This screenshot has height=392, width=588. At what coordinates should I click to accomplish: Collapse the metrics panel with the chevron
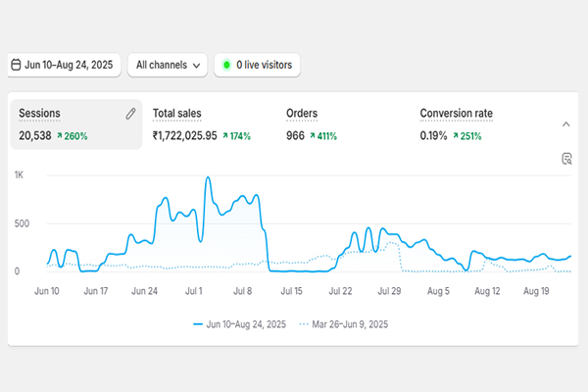click(565, 124)
